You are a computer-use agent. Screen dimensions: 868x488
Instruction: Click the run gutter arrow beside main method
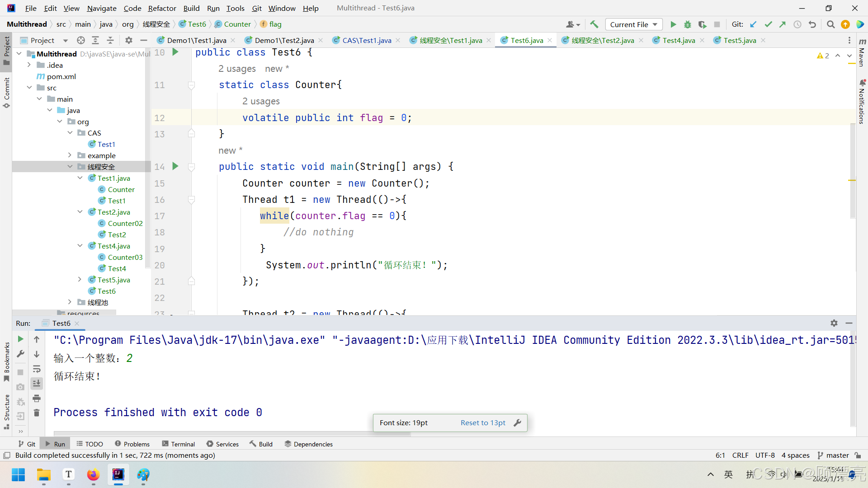(x=175, y=166)
